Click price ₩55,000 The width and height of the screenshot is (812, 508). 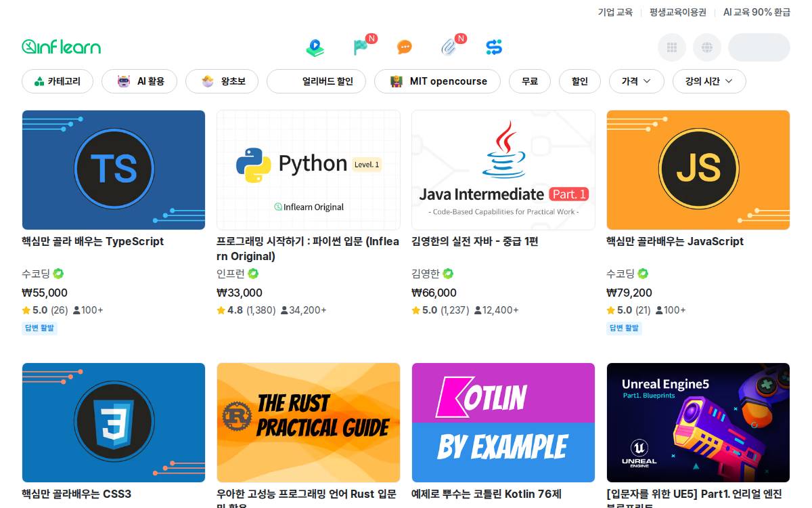[45, 293]
